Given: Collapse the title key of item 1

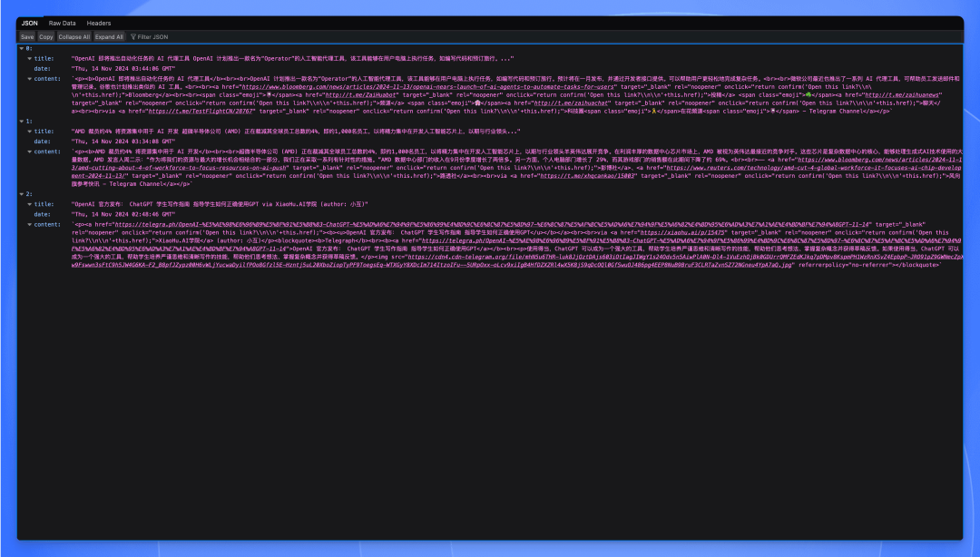Looking at the screenshot, I should (29, 132).
